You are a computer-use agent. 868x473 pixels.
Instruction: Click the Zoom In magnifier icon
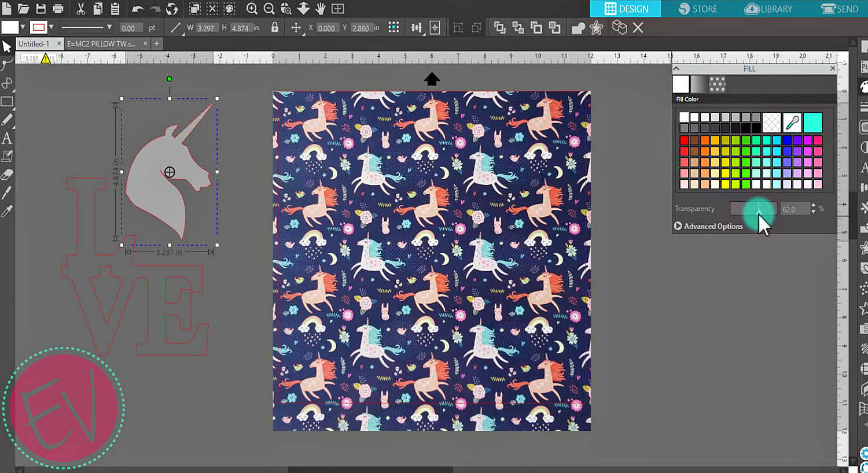[x=252, y=9]
